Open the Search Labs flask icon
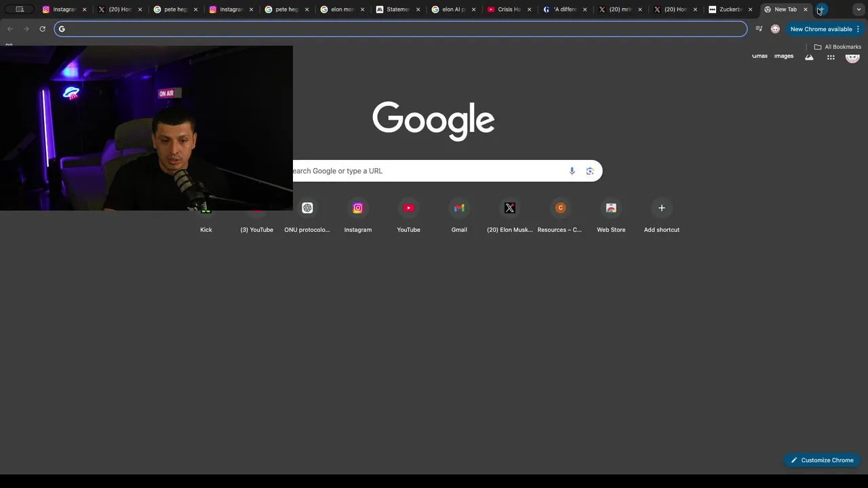The image size is (868, 488). pos(809,57)
